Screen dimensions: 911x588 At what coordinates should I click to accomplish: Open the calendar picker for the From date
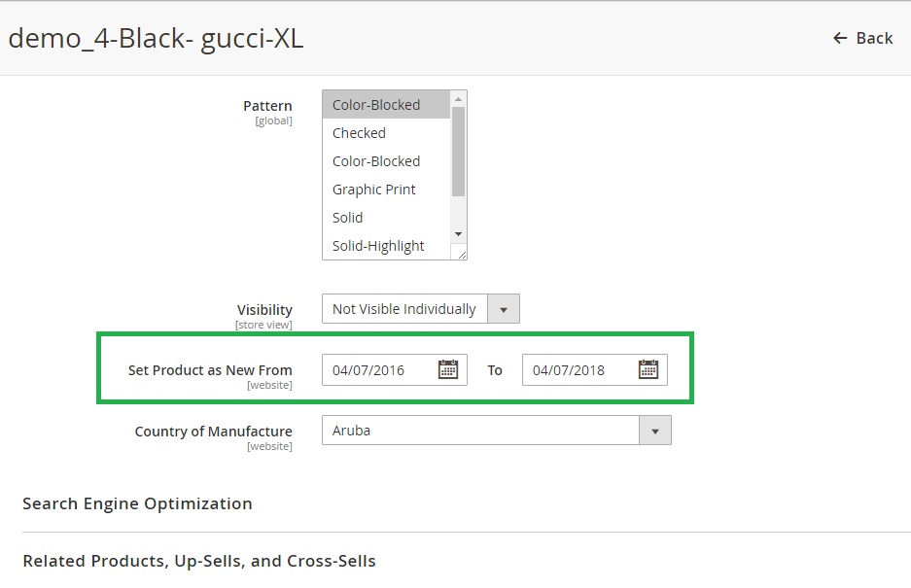click(x=447, y=369)
